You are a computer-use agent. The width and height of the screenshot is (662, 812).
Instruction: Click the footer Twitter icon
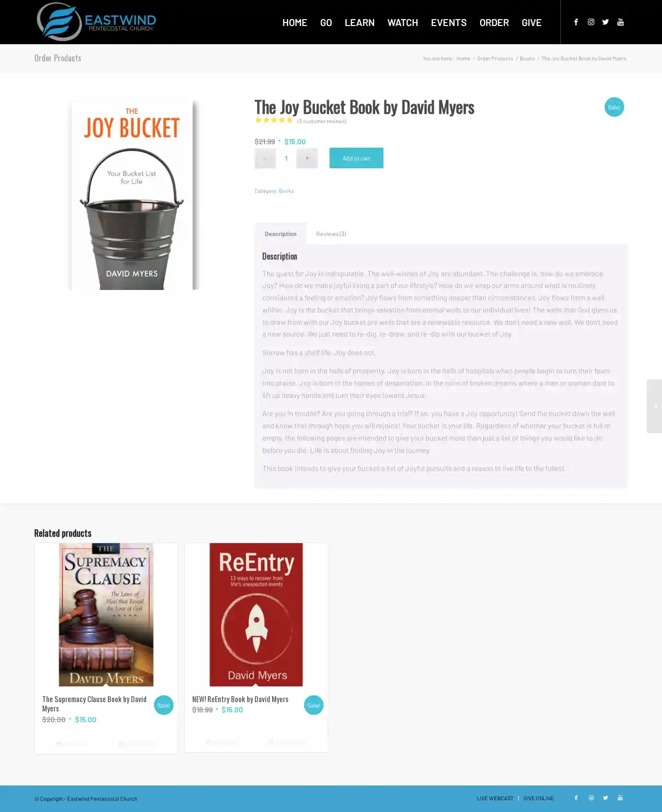(606, 798)
